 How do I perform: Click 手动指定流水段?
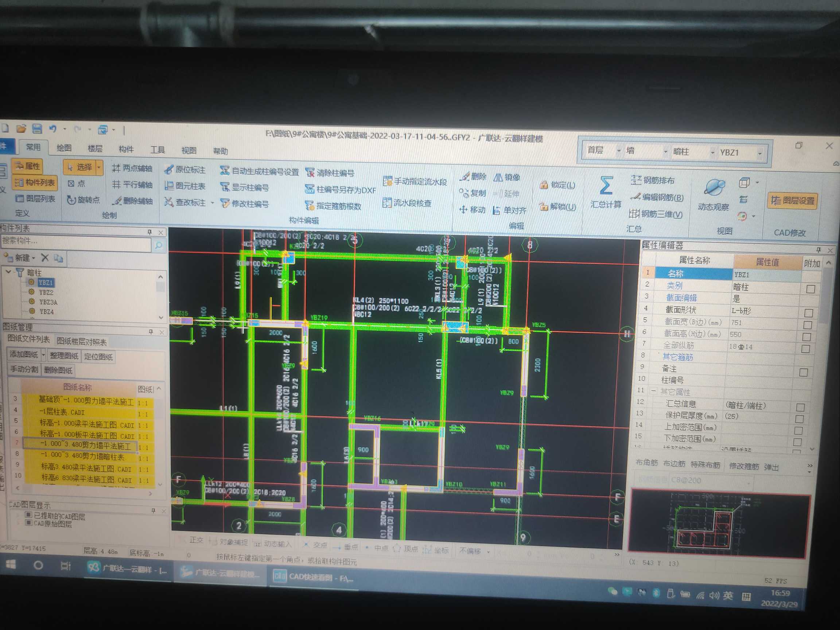[x=415, y=182]
